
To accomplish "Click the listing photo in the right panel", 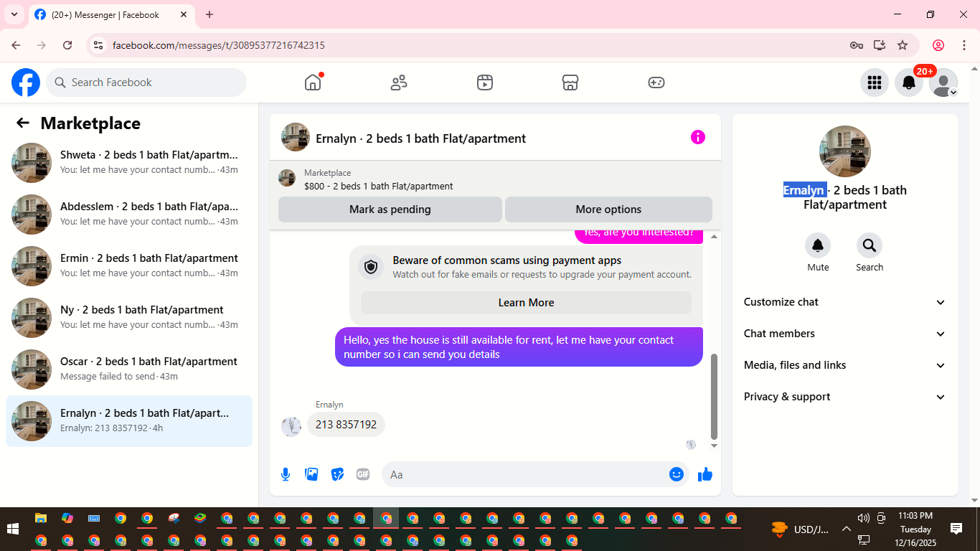I will (x=845, y=151).
